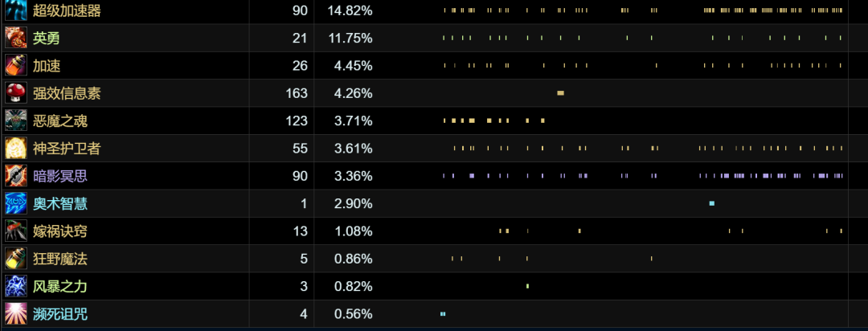Select the green 风暴之力 timeline marker

click(527, 286)
